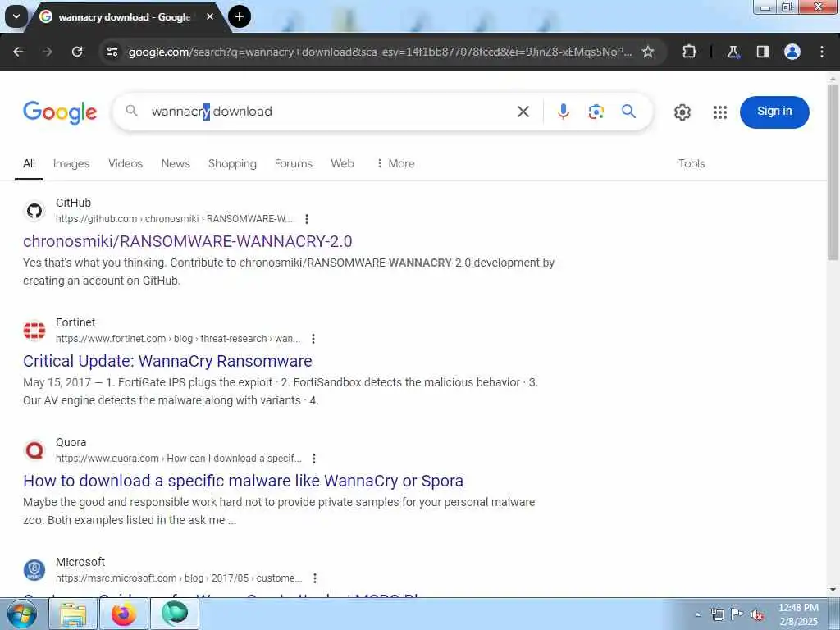Click the Quora favicon
840x630 pixels.
[34, 450]
